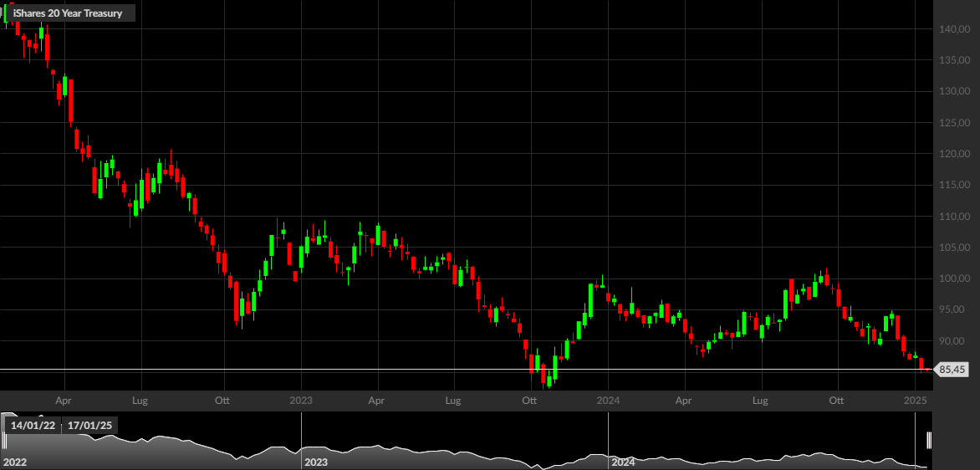The image size is (980, 470).
Task: Click the 130,00 price axis label
Action: tap(955, 92)
